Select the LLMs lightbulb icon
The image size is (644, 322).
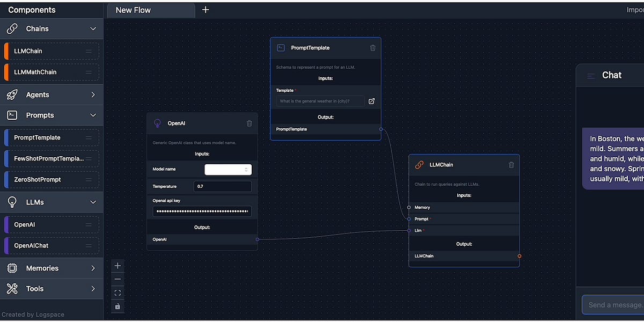(x=12, y=202)
